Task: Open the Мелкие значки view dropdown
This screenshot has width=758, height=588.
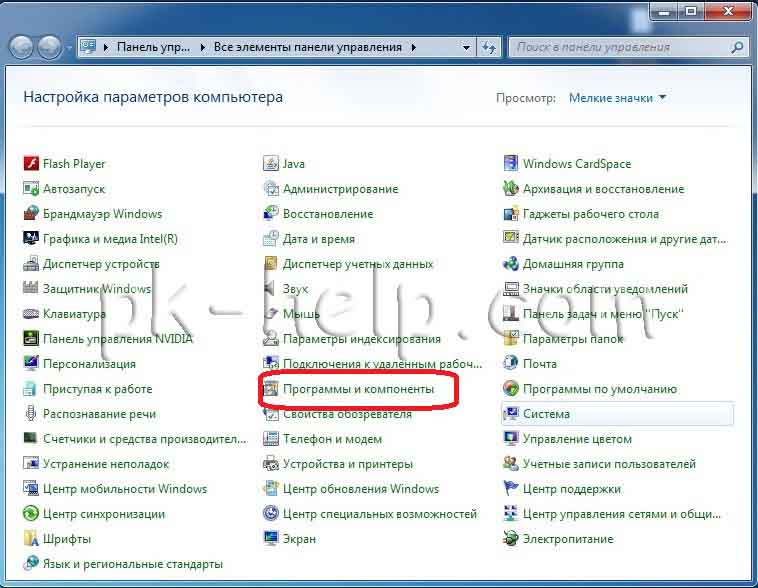Action: [x=617, y=98]
